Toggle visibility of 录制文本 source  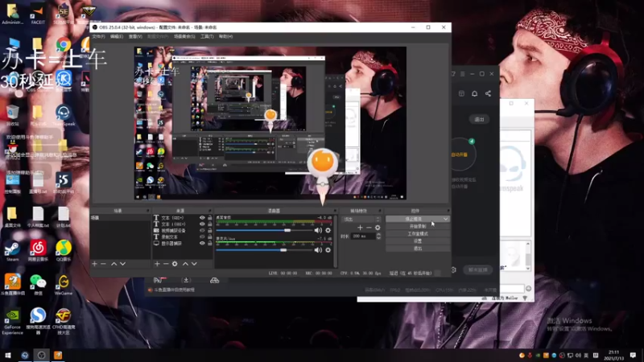click(202, 237)
